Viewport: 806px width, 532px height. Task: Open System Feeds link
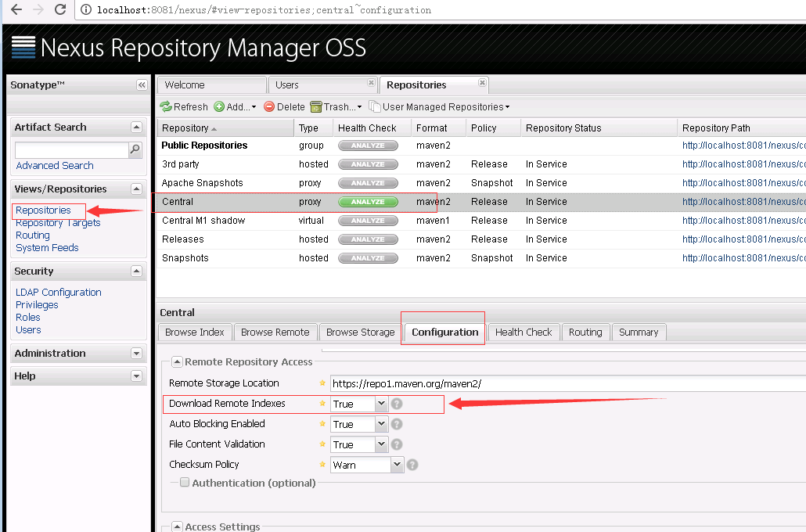(x=47, y=248)
